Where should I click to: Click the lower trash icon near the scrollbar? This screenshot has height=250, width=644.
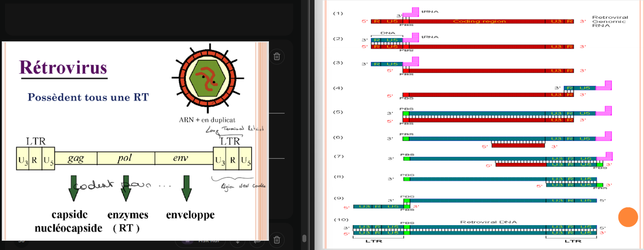pyautogui.click(x=277, y=240)
